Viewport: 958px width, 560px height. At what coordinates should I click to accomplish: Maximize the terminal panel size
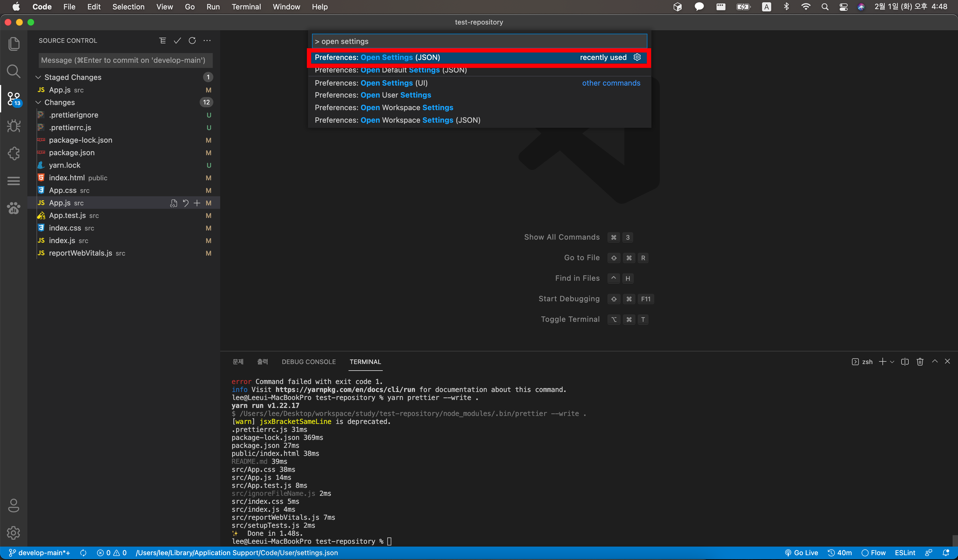(x=934, y=361)
